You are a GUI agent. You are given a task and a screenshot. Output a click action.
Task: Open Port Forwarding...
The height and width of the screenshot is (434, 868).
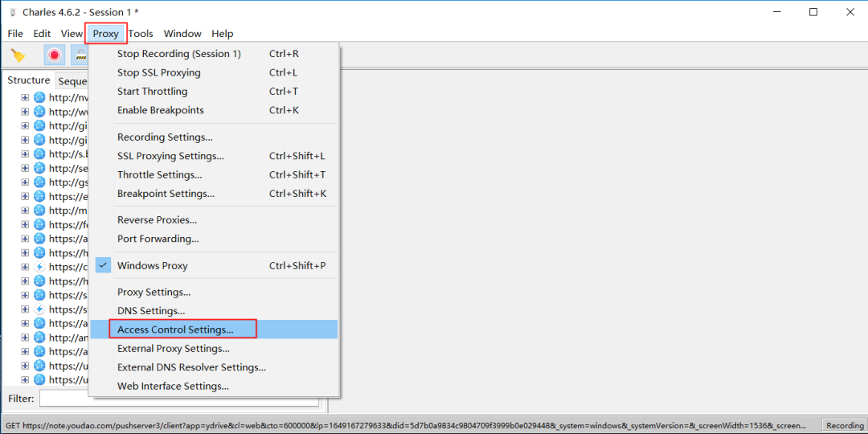(x=213, y=240)
